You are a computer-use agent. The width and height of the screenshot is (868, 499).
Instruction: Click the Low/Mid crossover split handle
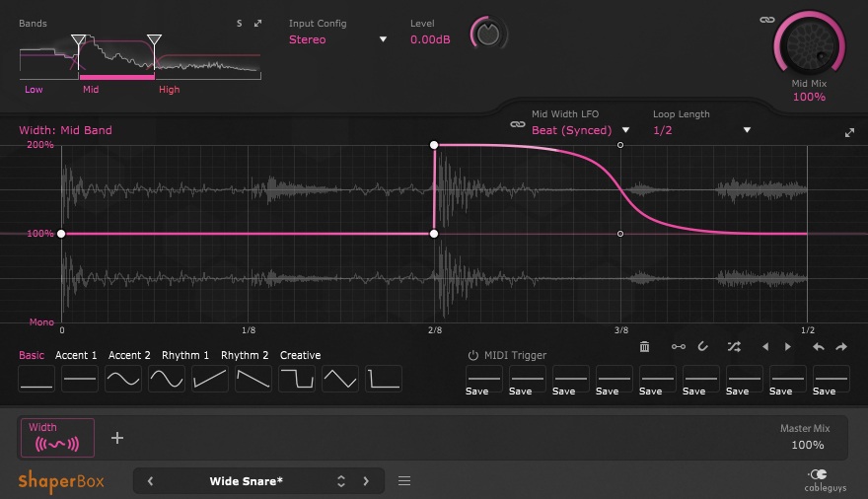(x=78, y=39)
